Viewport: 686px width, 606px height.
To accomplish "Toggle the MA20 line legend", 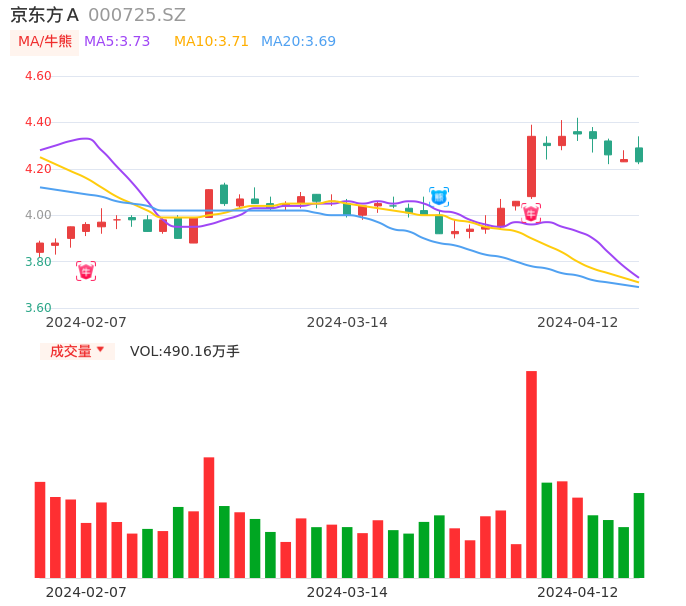I will click(298, 42).
